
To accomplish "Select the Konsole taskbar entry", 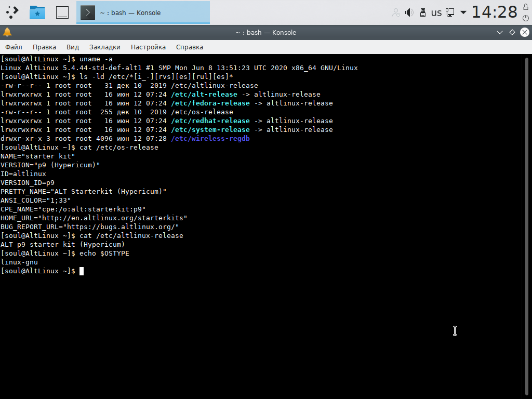I will pos(143,12).
